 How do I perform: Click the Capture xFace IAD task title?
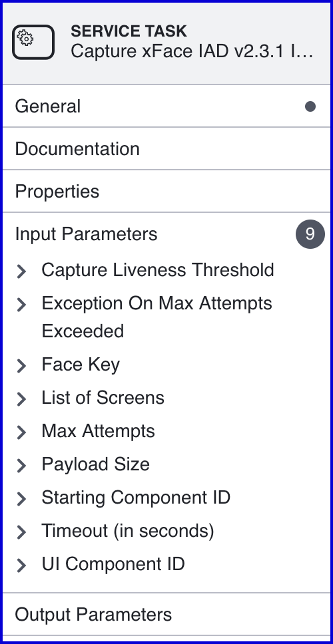click(192, 51)
